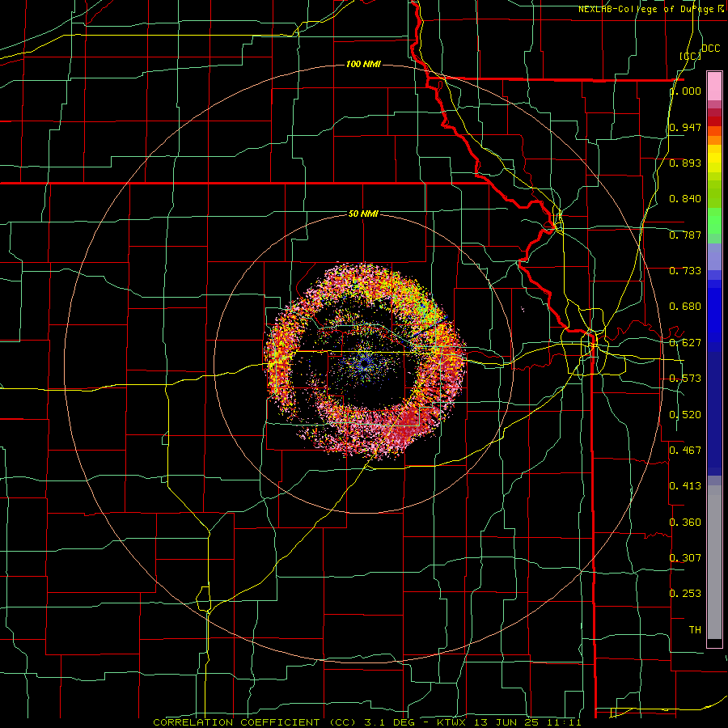
Task: Click the blue radar-site center of the echo ring
Action: pyautogui.click(x=365, y=363)
